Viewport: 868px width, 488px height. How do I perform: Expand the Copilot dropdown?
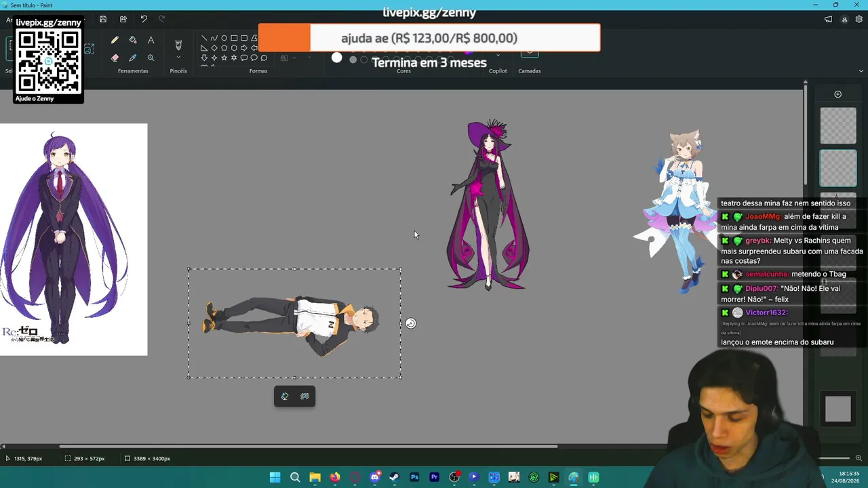coord(498,56)
